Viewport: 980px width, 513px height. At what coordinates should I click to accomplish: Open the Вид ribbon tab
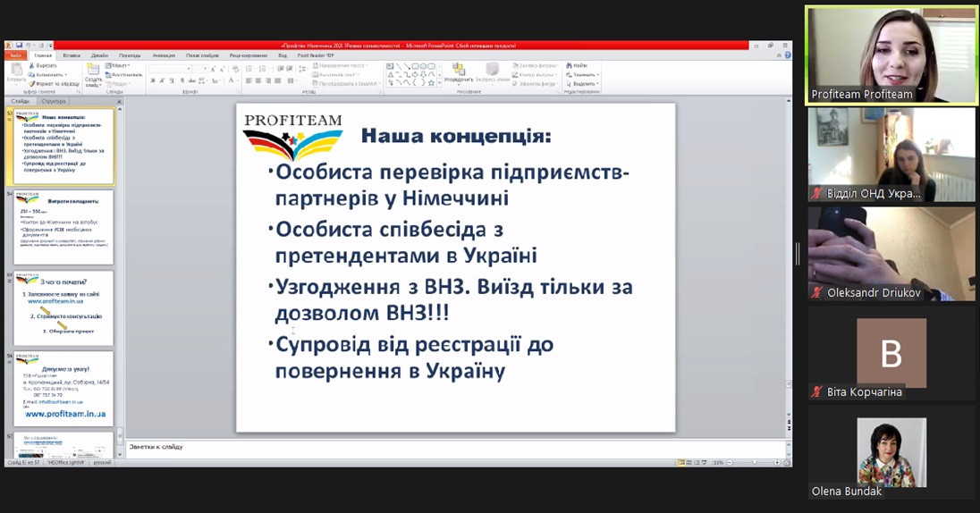[x=283, y=55]
